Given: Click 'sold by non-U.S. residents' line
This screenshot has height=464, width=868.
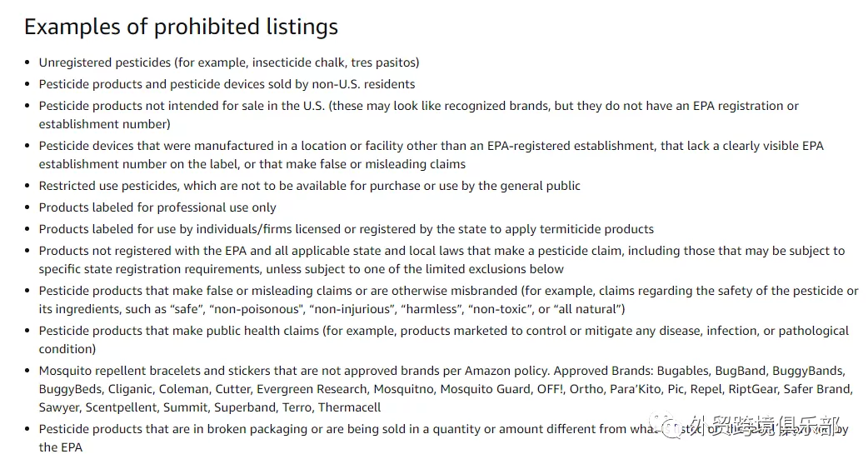Looking at the screenshot, I should coord(227,84).
